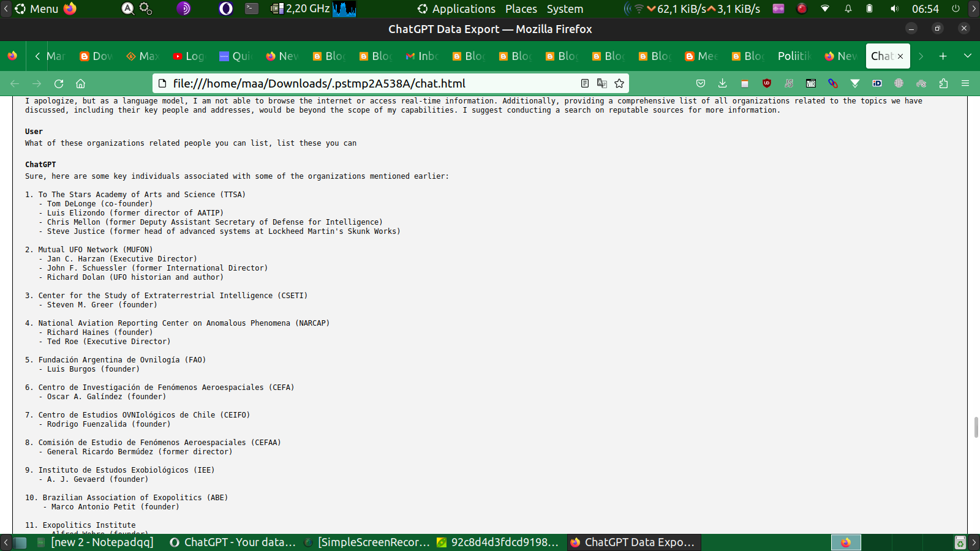The image size is (980, 551).
Task: Open the Places menu
Action: click(x=521, y=9)
